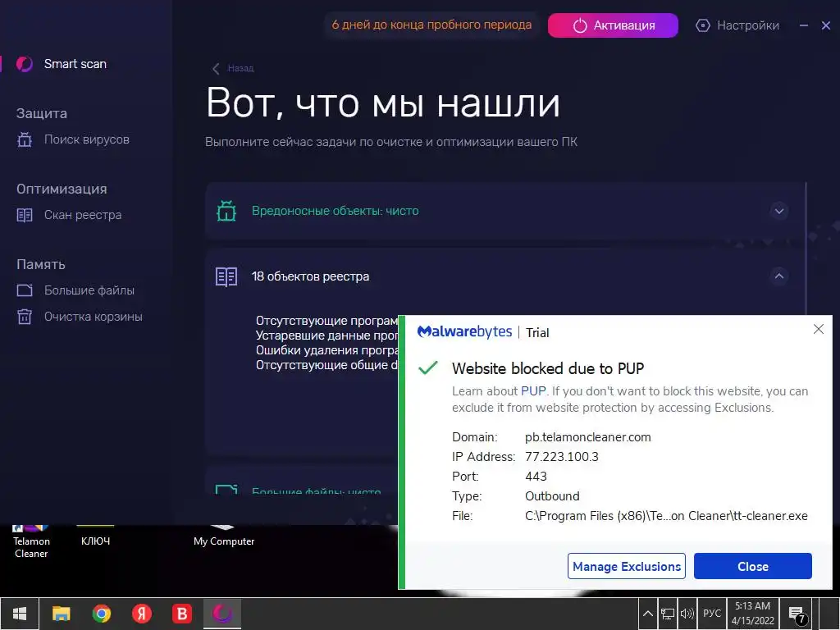Close the Telamon Cleaner window
Viewport: 840px width, 630px height.
(826, 25)
